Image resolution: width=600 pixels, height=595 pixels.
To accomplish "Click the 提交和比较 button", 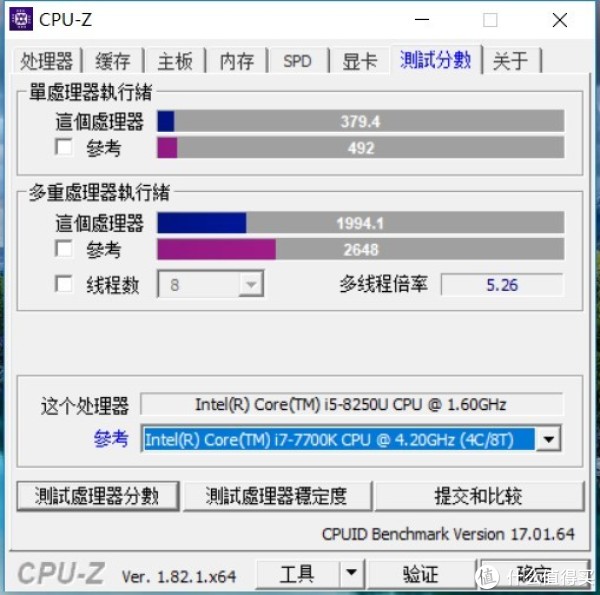I will pyautogui.click(x=479, y=496).
